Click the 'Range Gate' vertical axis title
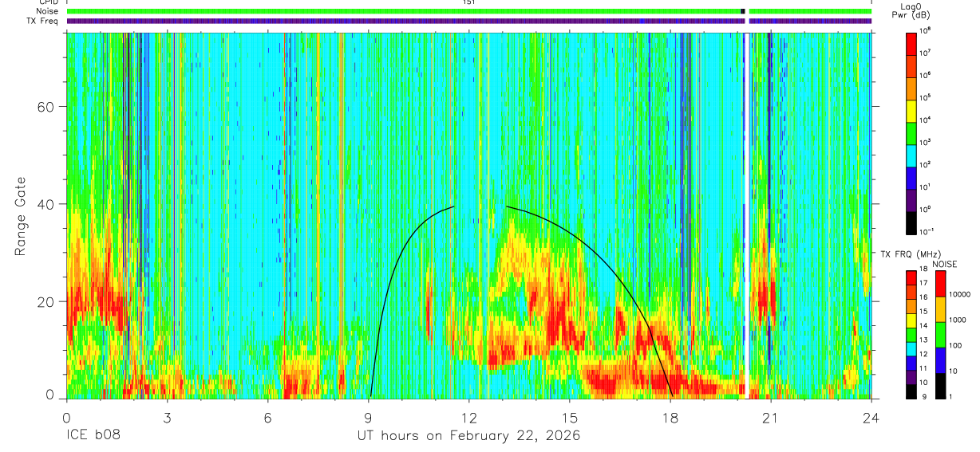This screenshot has height=452, width=980. pos(19,216)
